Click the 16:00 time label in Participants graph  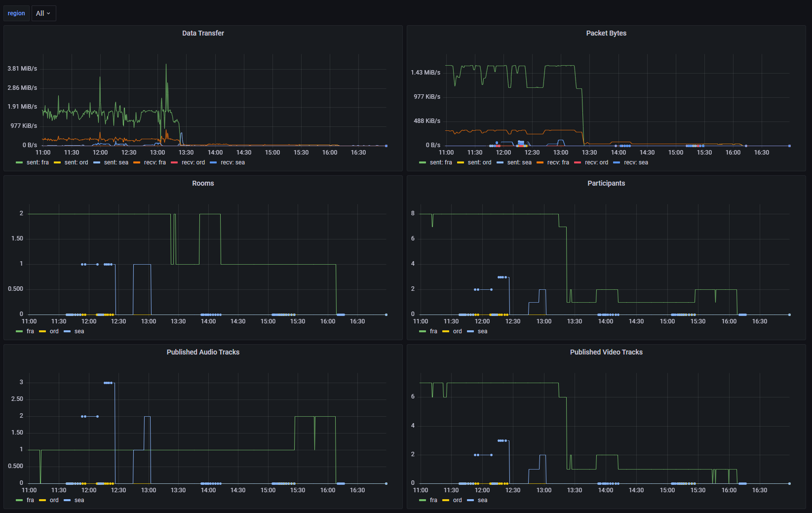(729, 321)
